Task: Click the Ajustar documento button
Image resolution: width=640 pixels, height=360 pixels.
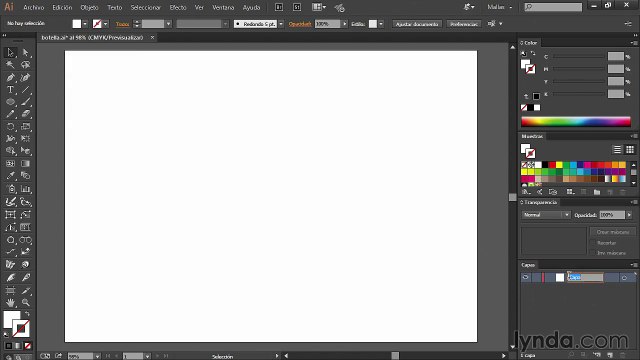Action: (417, 24)
